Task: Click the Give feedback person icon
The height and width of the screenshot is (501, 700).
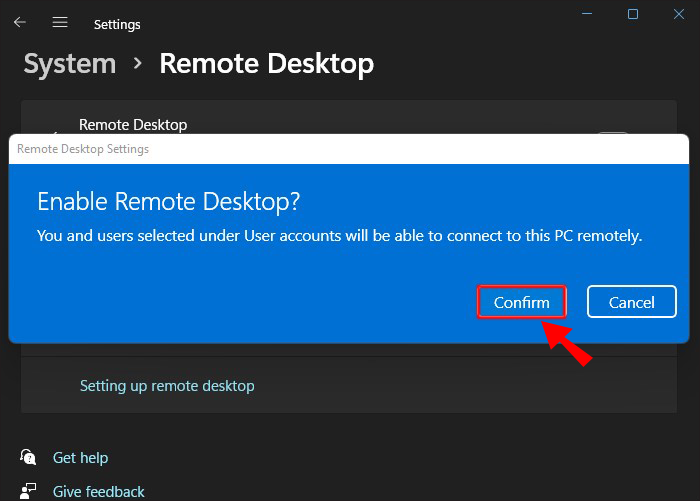Action: pyautogui.click(x=28, y=491)
